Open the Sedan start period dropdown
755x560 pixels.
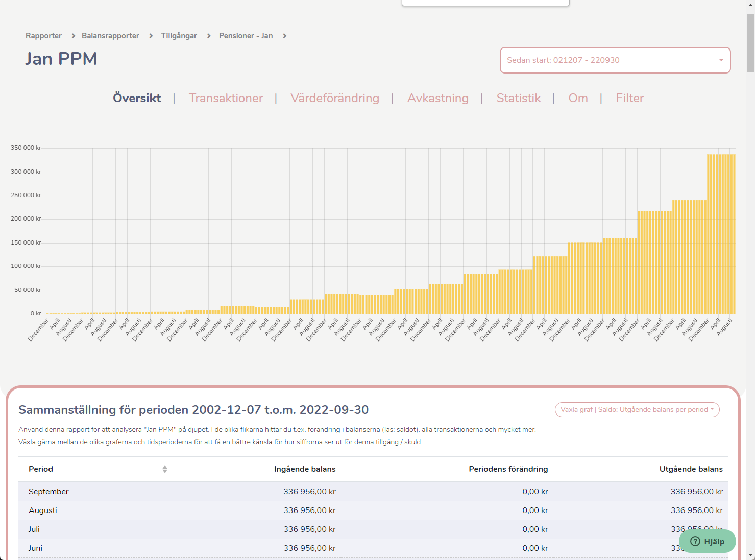click(615, 60)
